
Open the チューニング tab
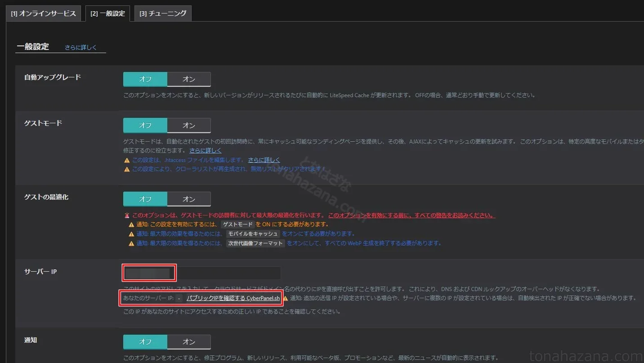click(163, 13)
